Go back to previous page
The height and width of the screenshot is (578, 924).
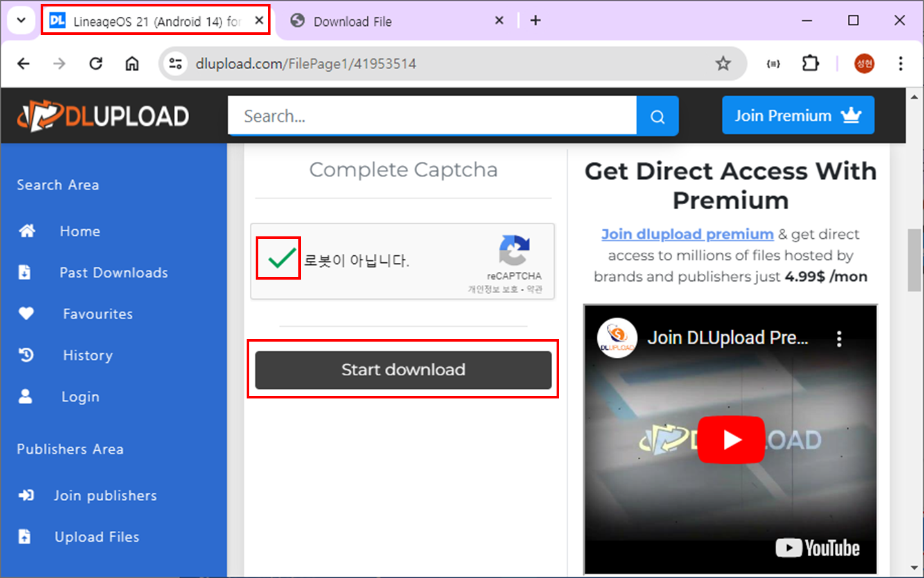click(x=23, y=63)
